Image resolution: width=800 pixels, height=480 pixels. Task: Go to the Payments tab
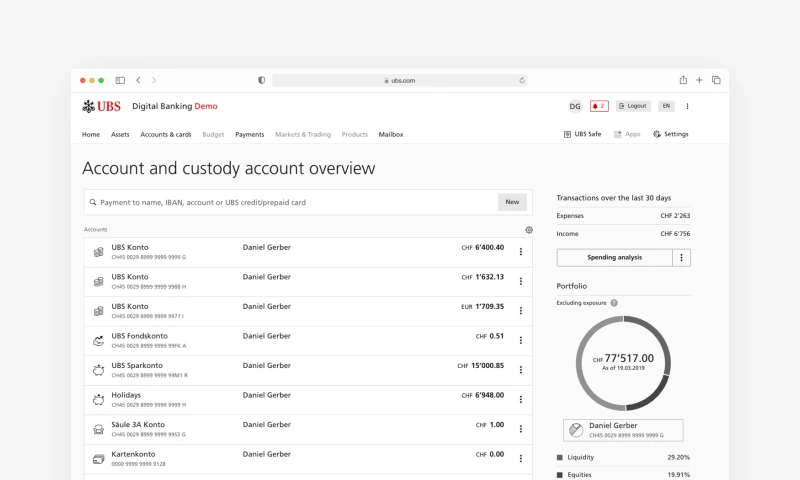249,134
